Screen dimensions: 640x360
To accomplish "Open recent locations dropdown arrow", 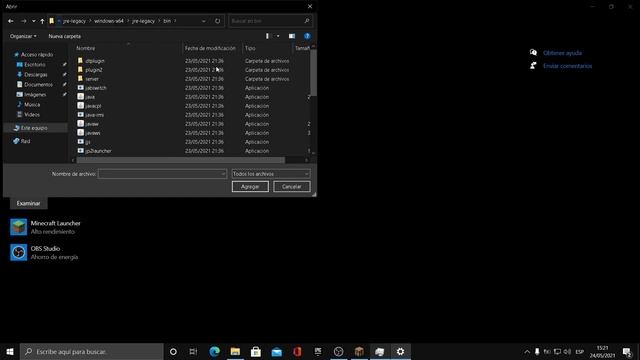I will click(33, 21).
